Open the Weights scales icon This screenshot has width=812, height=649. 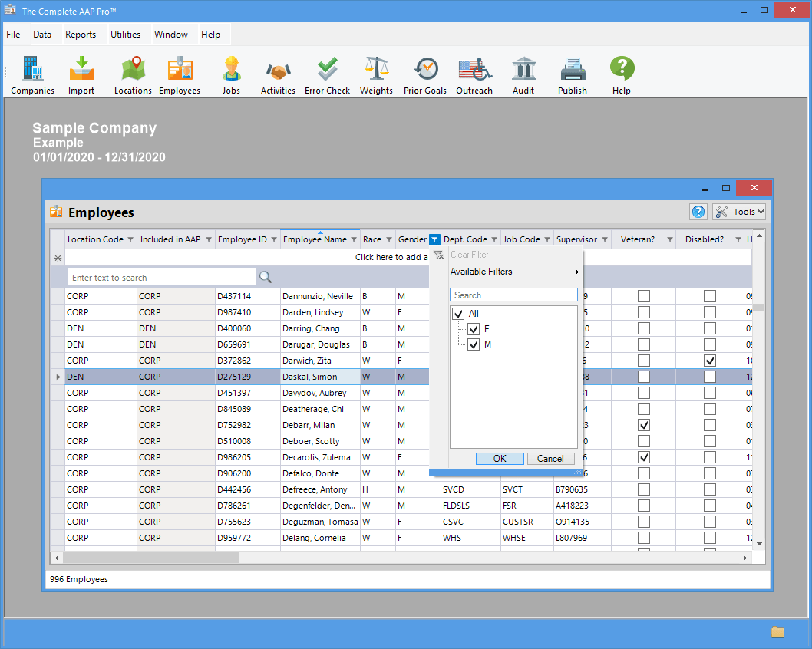(377, 75)
